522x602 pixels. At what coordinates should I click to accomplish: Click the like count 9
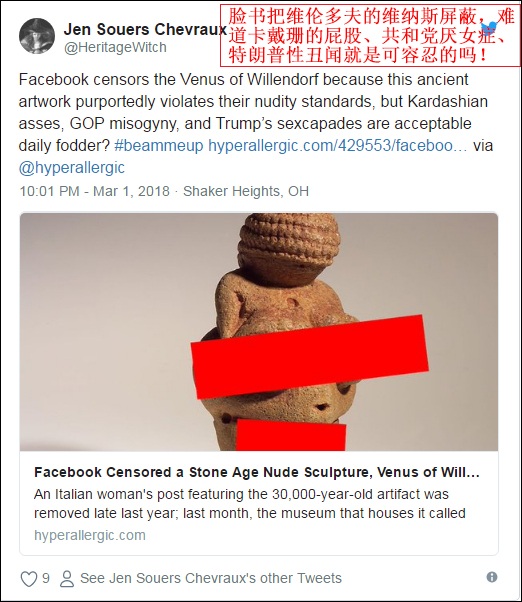coord(46,578)
